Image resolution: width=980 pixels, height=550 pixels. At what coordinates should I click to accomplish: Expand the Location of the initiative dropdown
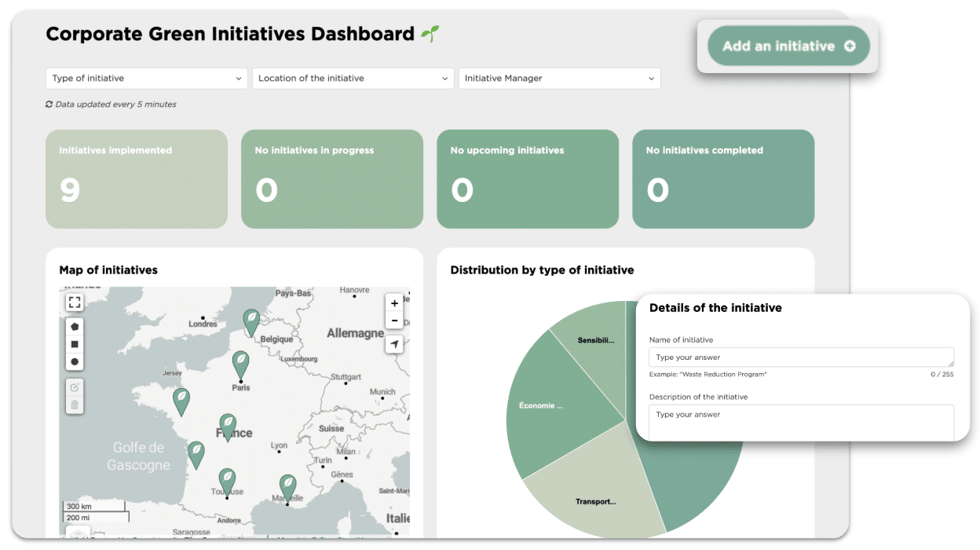point(353,79)
